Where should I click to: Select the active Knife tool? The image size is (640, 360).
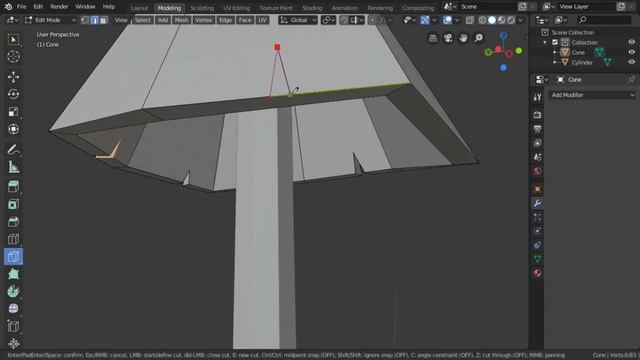click(13, 257)
